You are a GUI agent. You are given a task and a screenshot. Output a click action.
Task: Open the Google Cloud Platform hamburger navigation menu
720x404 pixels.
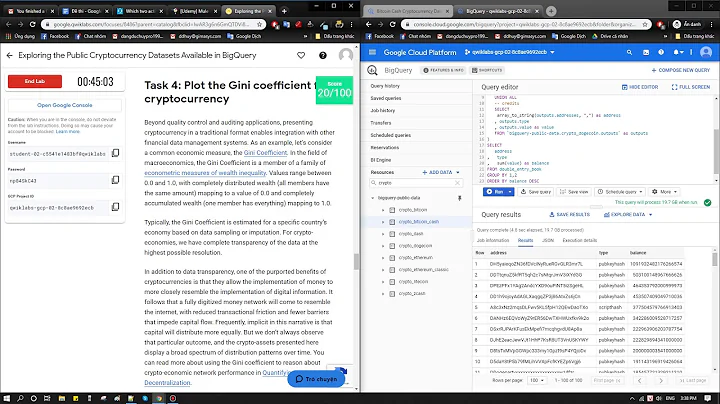(x=372, y=52)
